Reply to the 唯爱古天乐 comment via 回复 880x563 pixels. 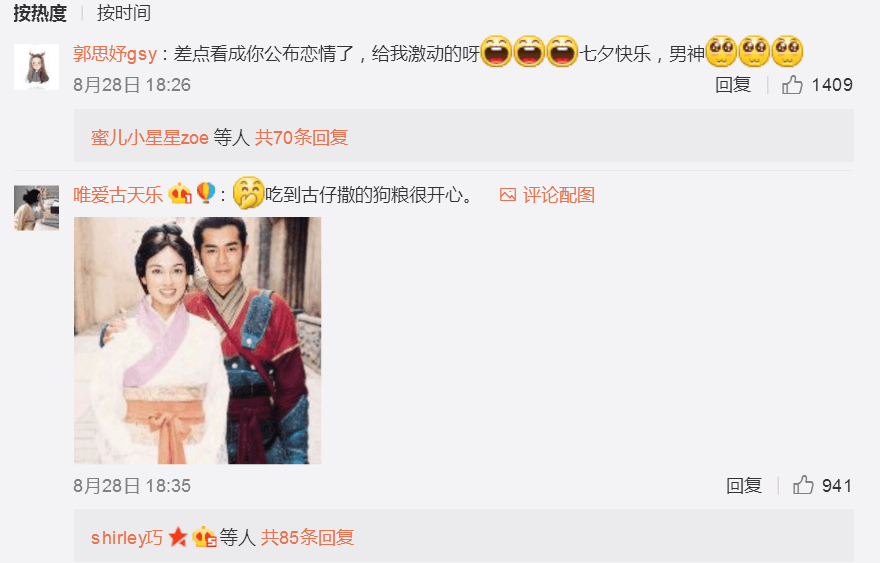tap(744, 485)
